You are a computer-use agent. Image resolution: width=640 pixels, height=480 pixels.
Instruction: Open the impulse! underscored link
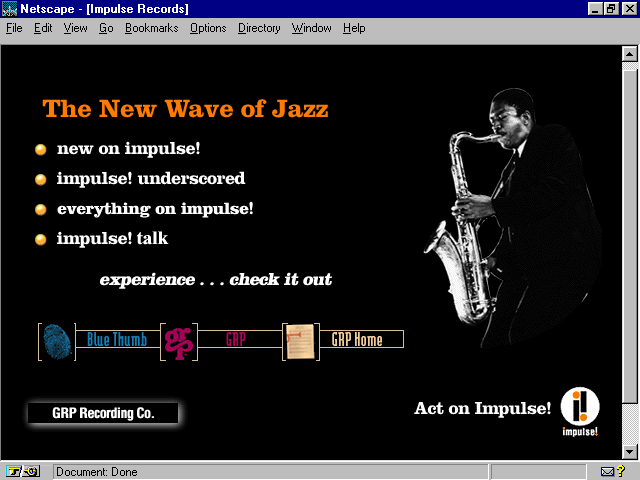(150, 179)
